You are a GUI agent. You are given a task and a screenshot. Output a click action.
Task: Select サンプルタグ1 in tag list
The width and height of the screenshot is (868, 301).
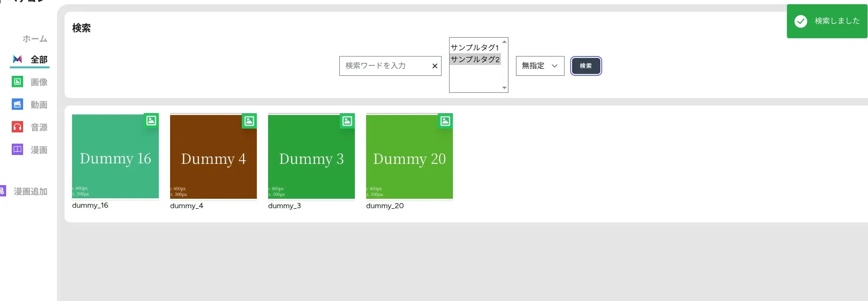(475, 47)
